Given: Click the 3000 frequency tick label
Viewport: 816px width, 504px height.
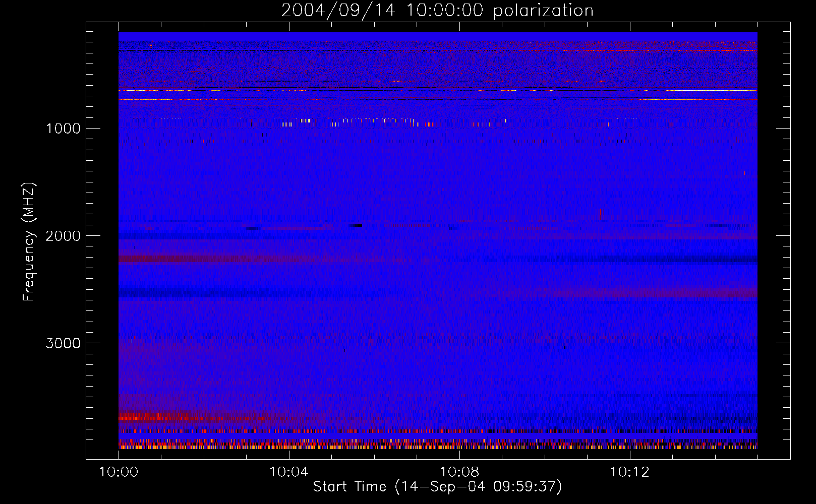Looking at the screenshot, I should (63, 343).
